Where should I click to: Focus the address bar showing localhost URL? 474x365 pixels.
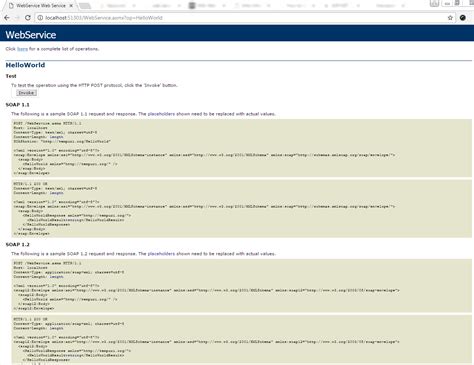tap(245, 18)
